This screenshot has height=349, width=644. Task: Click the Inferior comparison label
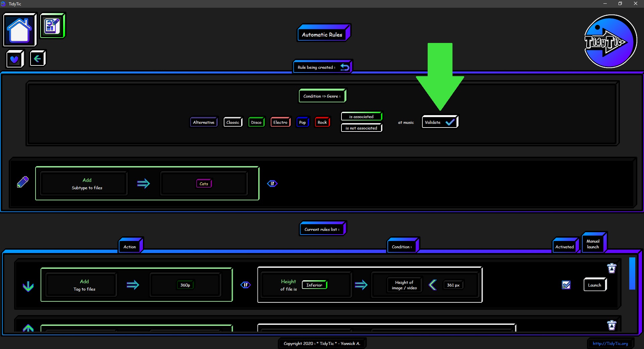[x=314, y=285]
